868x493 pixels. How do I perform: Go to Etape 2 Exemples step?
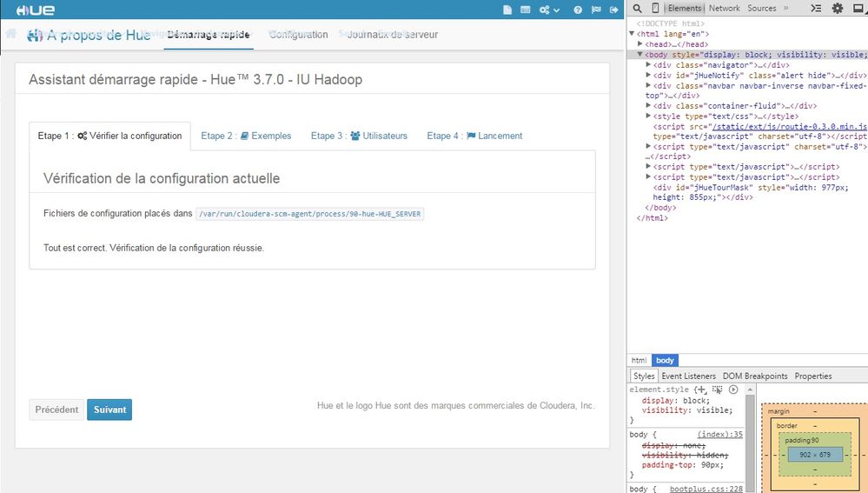[x=246, y=136]
